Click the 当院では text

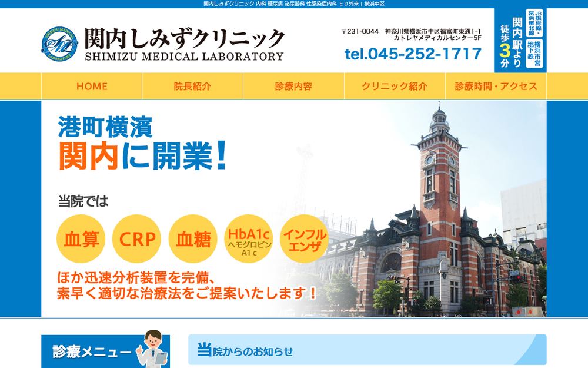[x=83, y=201]
